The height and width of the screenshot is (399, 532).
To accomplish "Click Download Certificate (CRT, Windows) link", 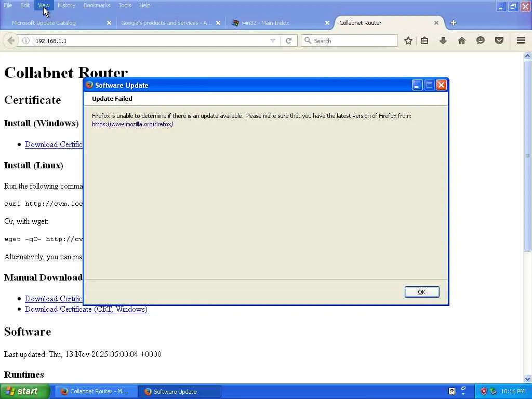I will (86, 309).
